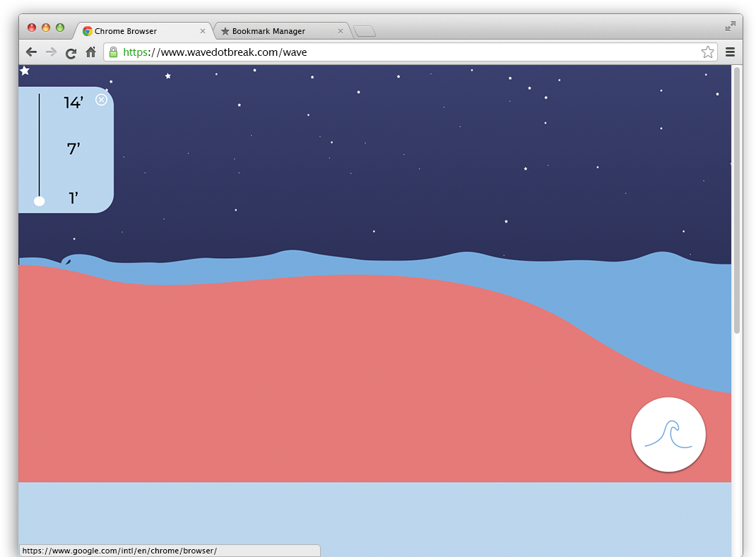Image resolution: width=756 pixels, height=557 pixels.
Task: Click the browser forward arrow
Action: coord(51,52)
